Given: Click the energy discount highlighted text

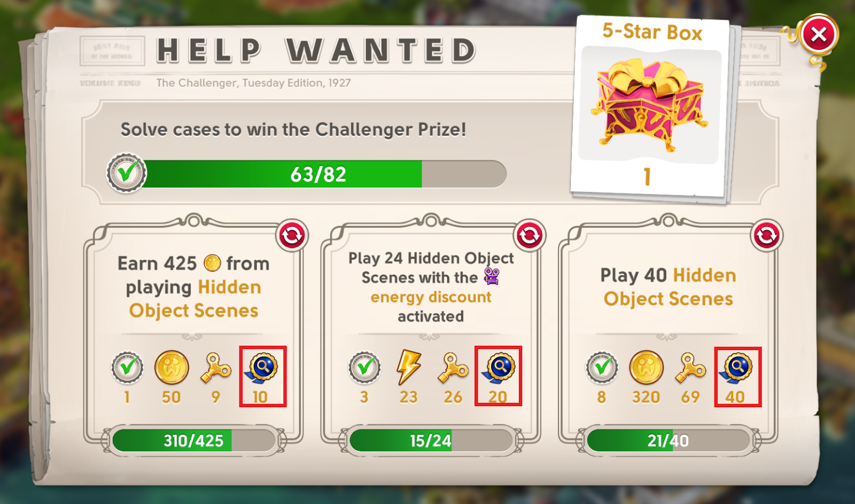Looking at the screenshot, I should click(x=431, y=297).
